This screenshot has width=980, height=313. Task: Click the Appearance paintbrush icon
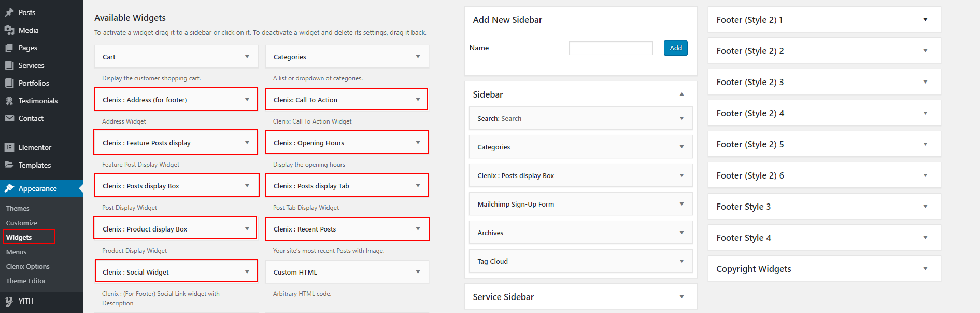click(9, 188)
